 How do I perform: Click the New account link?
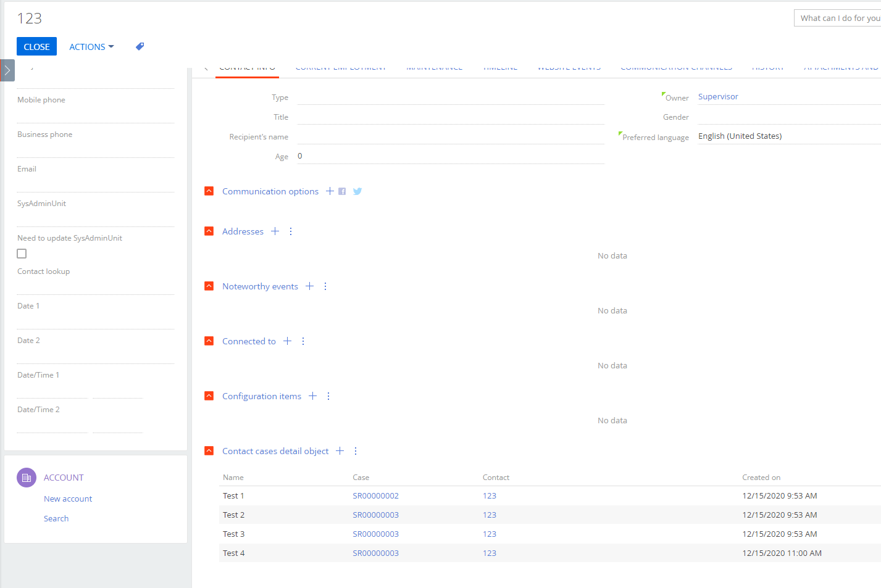coord(67,498)
